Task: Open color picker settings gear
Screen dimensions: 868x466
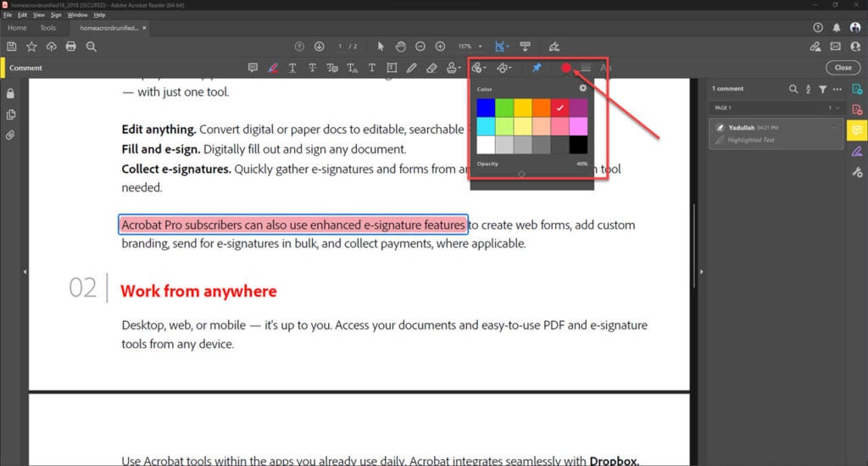Action: click(582, 88)
